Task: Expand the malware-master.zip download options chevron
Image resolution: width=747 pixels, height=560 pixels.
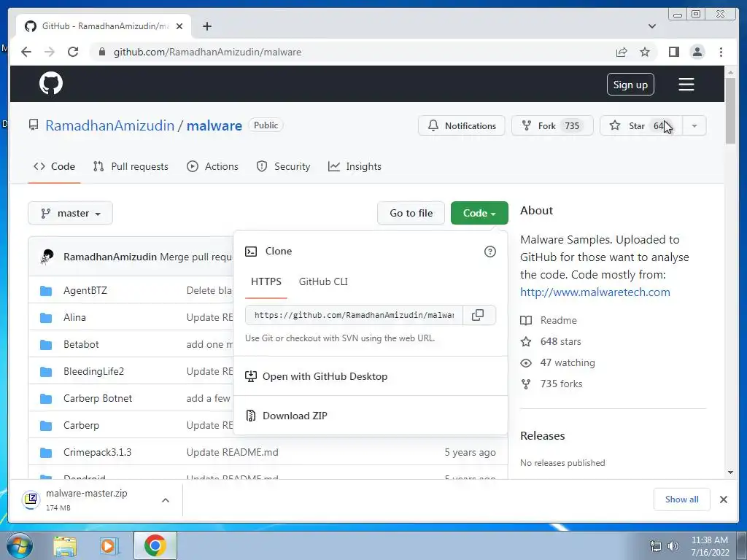Action: (x=166, y=500)
